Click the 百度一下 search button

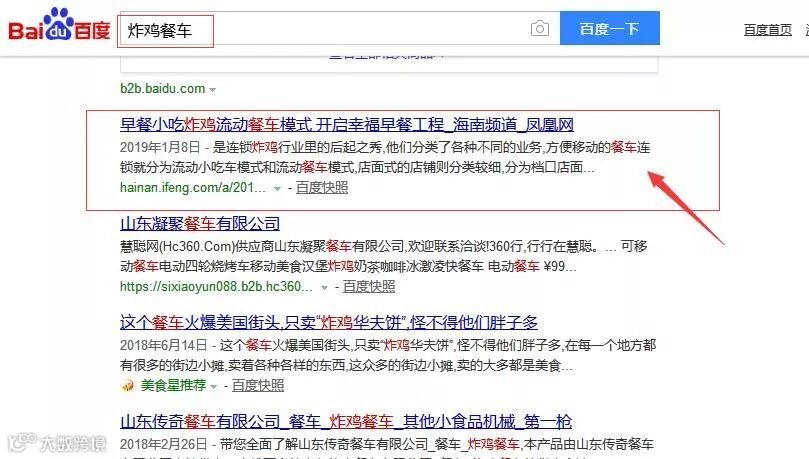tap(609, 28)
